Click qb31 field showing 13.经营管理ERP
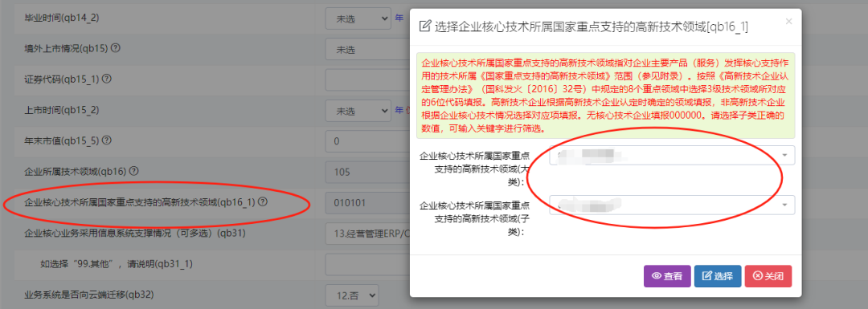Image resolution: width=868 pixels, height=309 pixels. coord(367,234)
